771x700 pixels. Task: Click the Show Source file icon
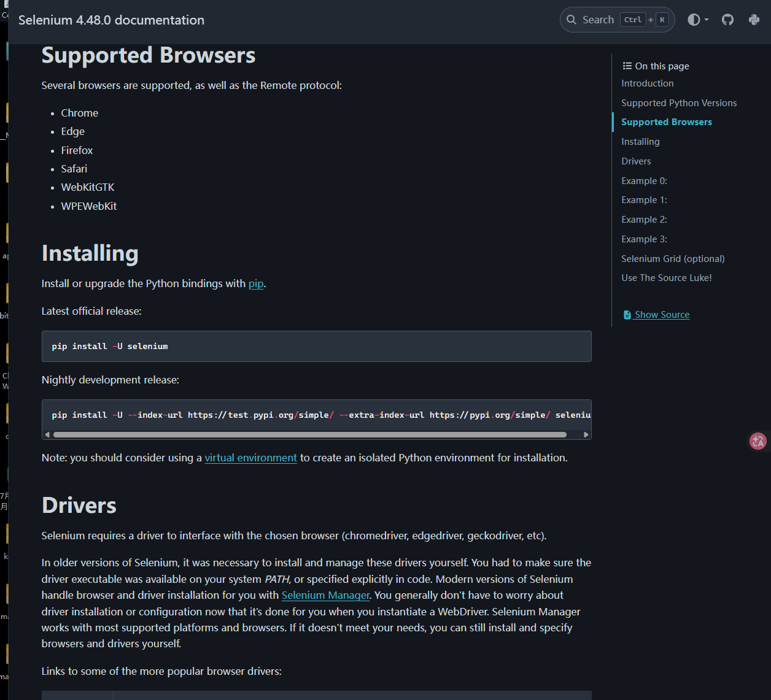(x=627, y=315)
